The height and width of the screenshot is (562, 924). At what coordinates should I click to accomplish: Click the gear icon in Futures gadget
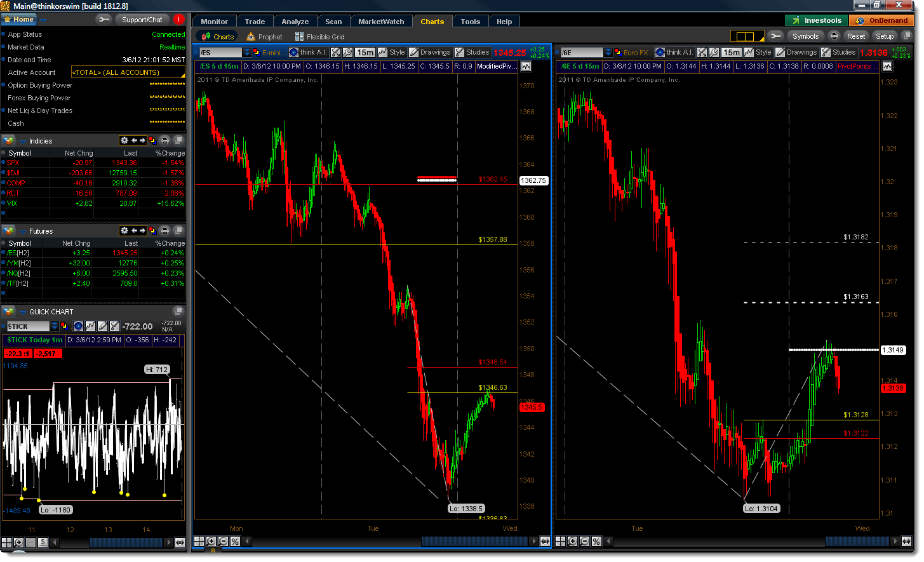124,231
